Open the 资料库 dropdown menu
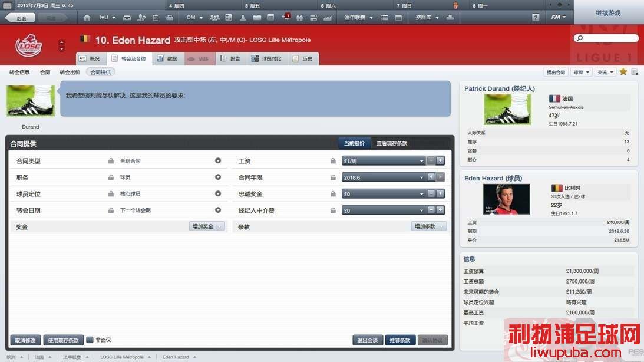The image size is (644, 362). (427, 18)
